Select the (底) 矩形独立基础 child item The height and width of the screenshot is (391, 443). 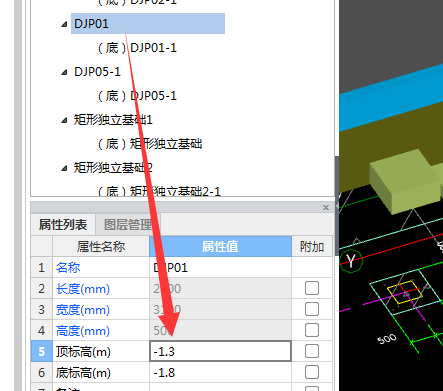point(150,144)
